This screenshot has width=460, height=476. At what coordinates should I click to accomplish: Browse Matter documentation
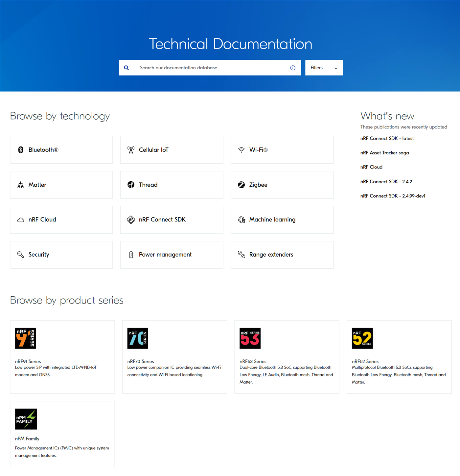[61, 185]
